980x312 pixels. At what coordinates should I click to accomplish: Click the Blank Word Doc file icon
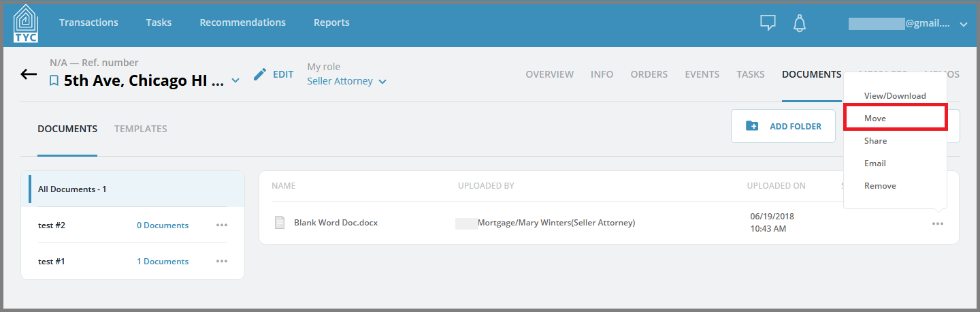tap(279, 222)
